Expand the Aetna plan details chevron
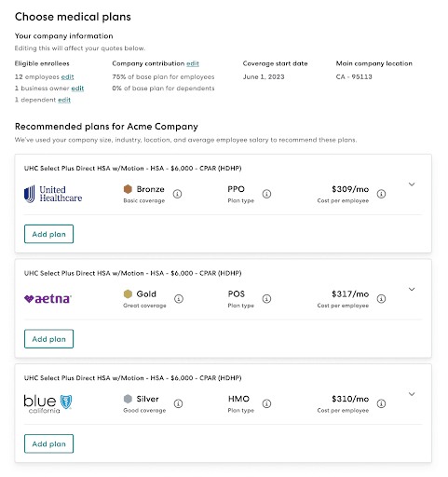The width and height of the screenshot is (448, 477). point(412,290)
